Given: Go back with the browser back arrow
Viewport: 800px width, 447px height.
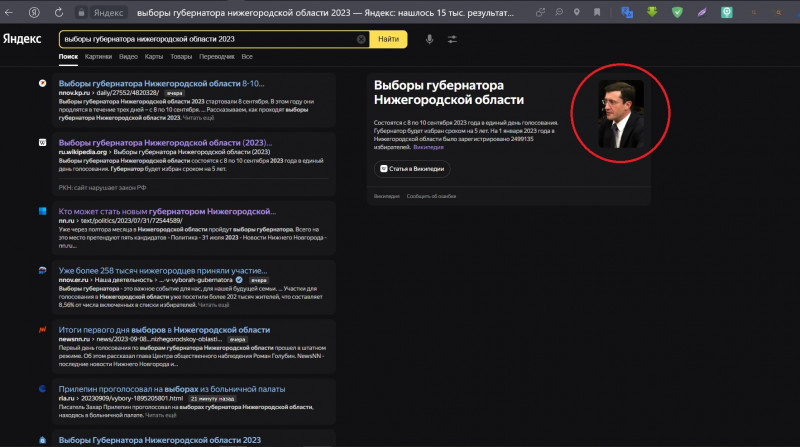Looking at the screenshot, I should point(9,12).
